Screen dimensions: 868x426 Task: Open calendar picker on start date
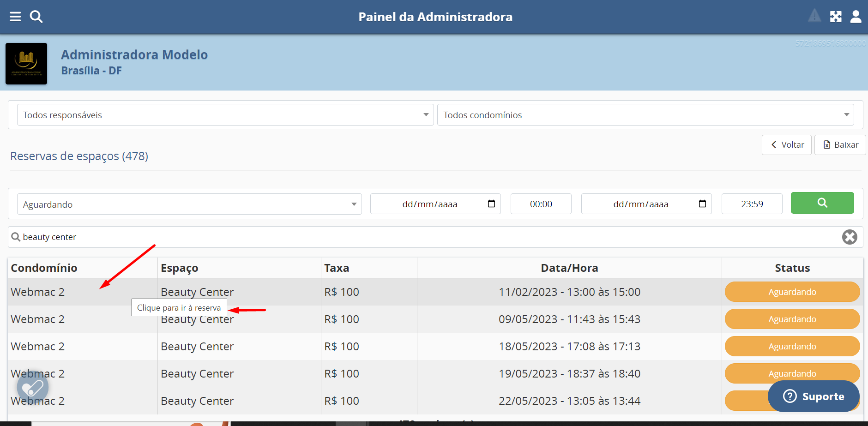(491, 204)
